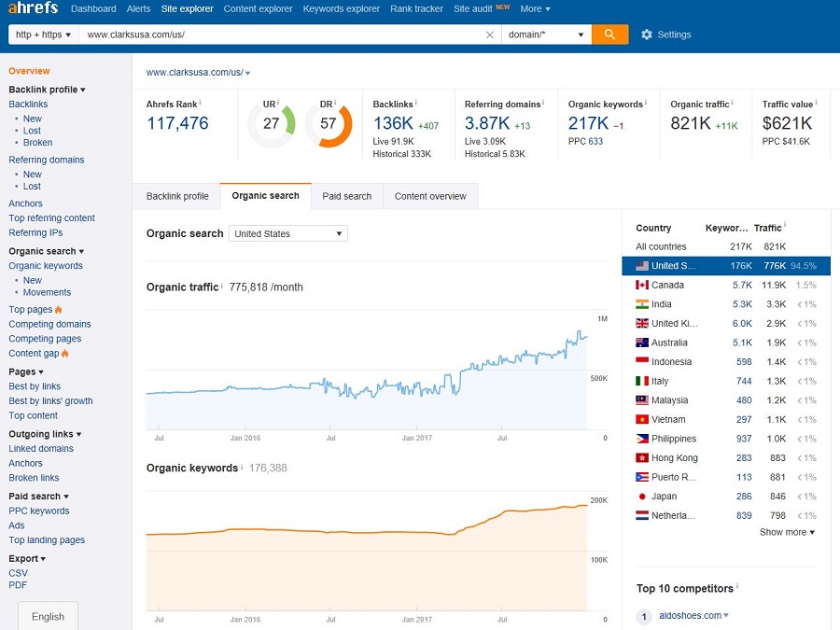Export report as CSV

pos(19,573)
